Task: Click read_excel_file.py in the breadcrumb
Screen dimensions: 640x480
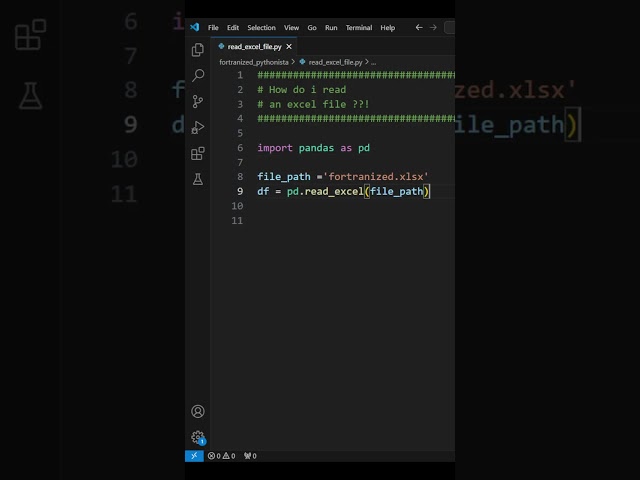Action: pos(335,62)
